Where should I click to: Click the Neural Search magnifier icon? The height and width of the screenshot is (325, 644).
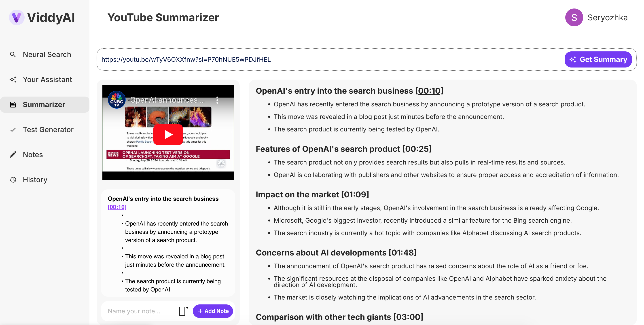coord(13,55)
